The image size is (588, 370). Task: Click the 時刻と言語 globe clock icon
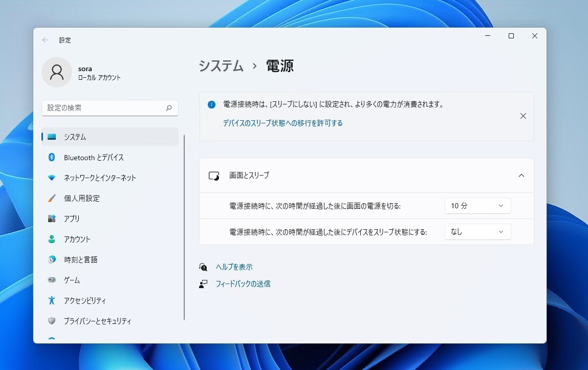(x=52, y=260)
